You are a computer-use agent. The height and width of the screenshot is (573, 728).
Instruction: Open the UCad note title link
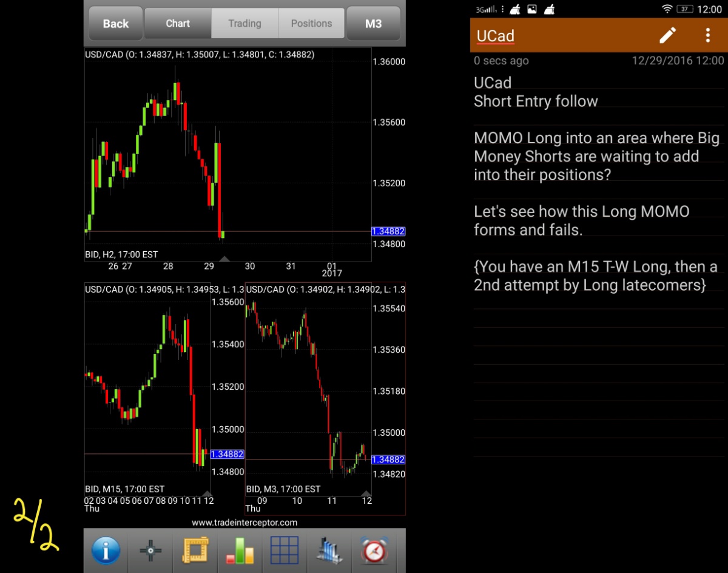point(495,36)
